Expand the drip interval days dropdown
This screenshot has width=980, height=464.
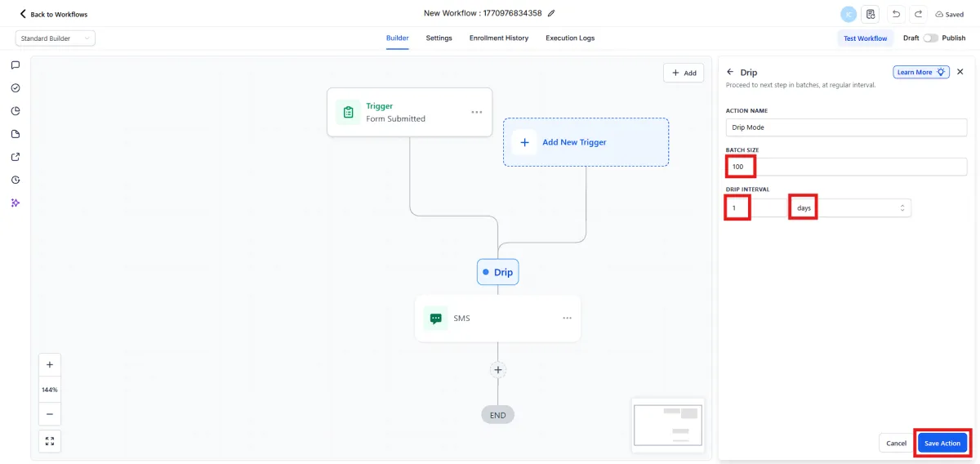(849, 208)
